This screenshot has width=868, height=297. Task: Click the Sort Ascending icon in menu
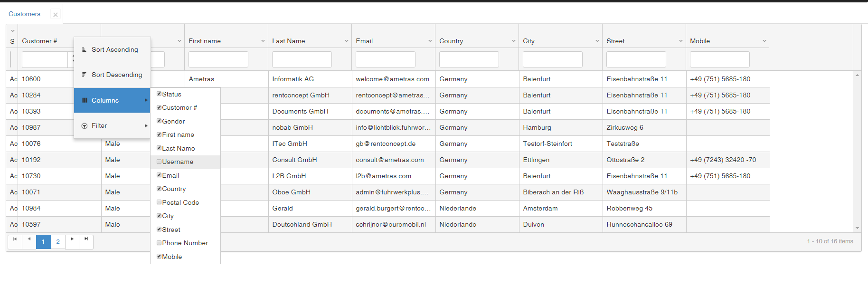click(84, 50)
